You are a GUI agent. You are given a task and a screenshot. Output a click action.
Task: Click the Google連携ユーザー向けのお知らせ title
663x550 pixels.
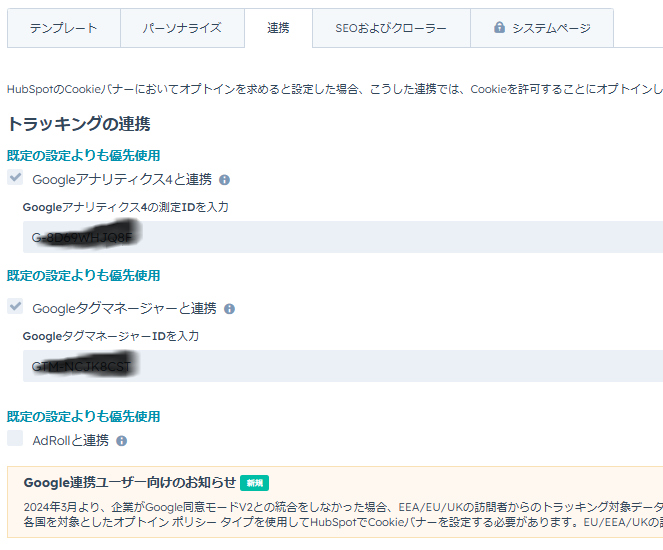[x=130, y=482]
